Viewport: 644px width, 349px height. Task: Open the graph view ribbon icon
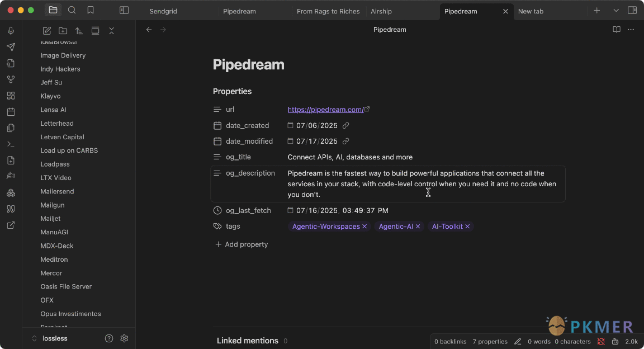[11, 79]
